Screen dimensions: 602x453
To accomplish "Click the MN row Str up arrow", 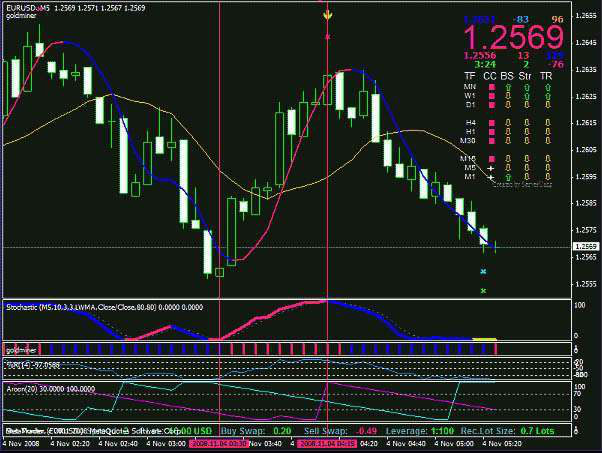I will pos(527,88).
